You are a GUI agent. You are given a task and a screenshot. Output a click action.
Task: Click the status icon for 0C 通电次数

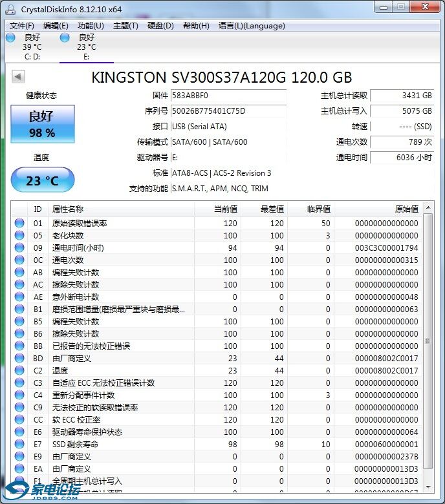19,260
